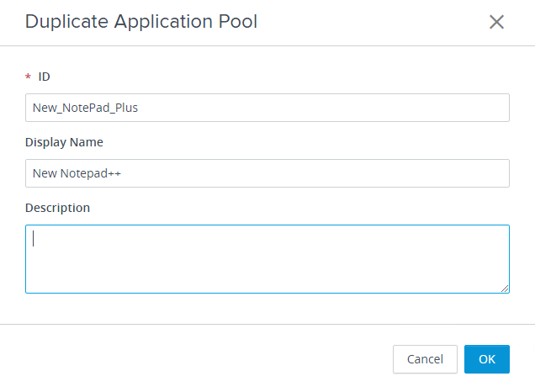
Task: Click the ID field label
Action: click(x=44, y=77)
